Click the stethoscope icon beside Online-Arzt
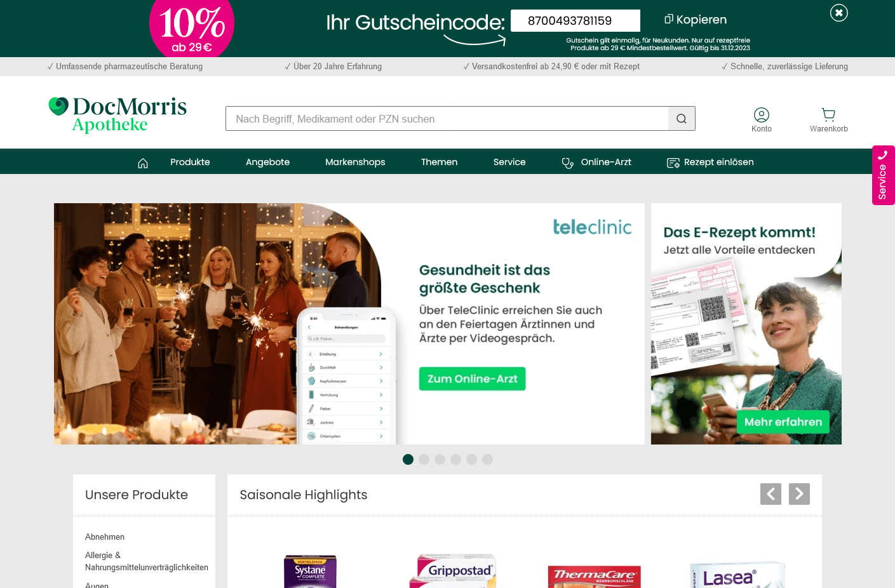This screenshot has height=588, width=895. tap(568, 163)
